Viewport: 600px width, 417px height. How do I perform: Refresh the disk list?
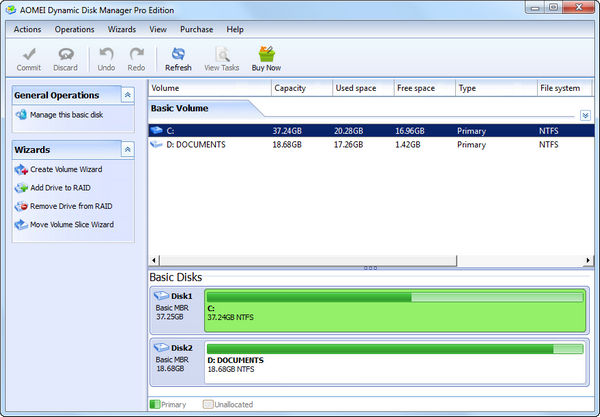[x=178, y=53]
